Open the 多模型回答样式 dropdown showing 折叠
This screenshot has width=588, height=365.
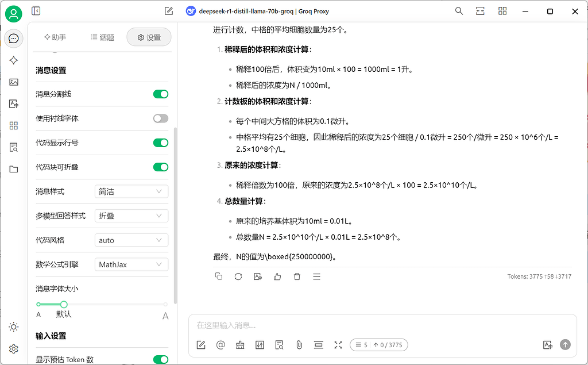coord(131,216)
